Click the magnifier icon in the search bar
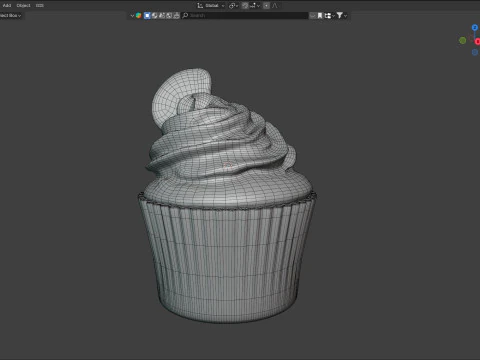 [185, 15]
